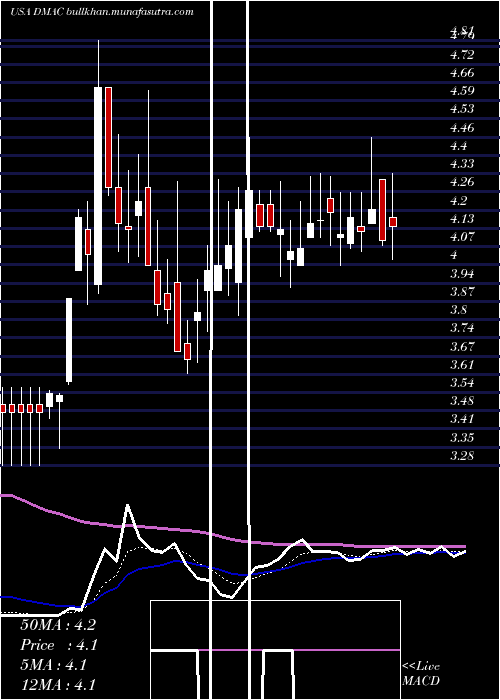Click the 4.4 price axis label
This screenshot has height=700, width=500.
pos(459,146)
